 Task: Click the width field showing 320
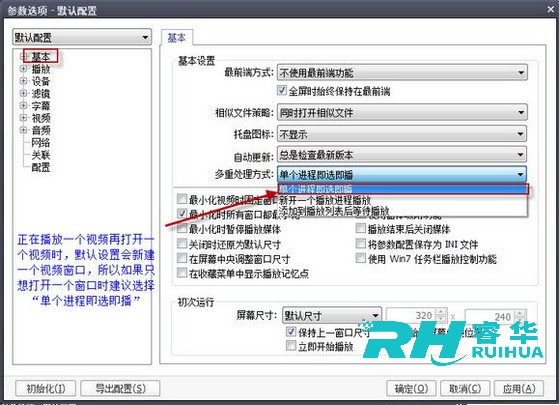(411, 316)
